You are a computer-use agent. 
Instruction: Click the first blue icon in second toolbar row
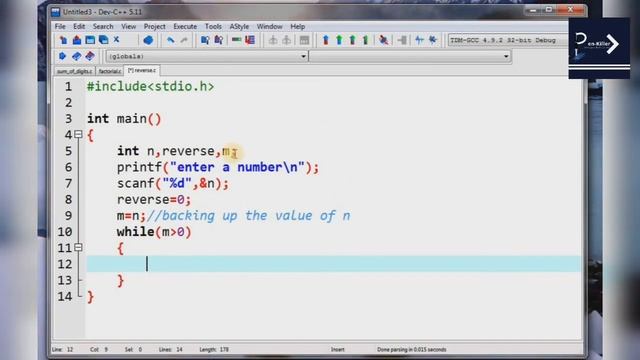[62, 56]
